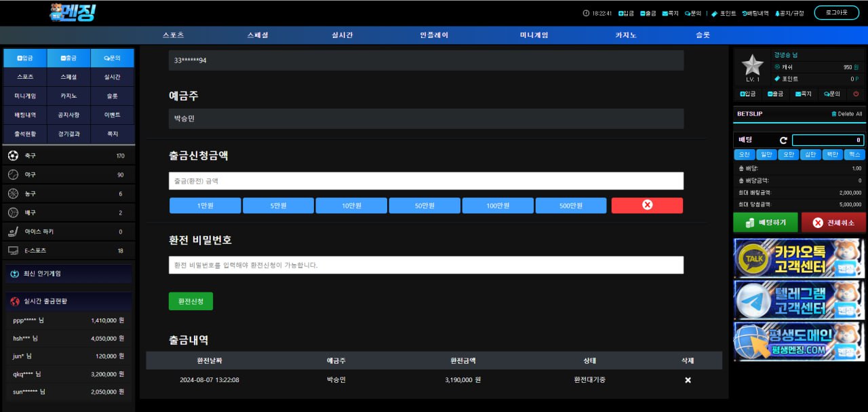Image resolution: width=868 pixels, height=412 pixels.
Task: Select the 축구 soccer ball icon
Action: [x=13, y=156]
